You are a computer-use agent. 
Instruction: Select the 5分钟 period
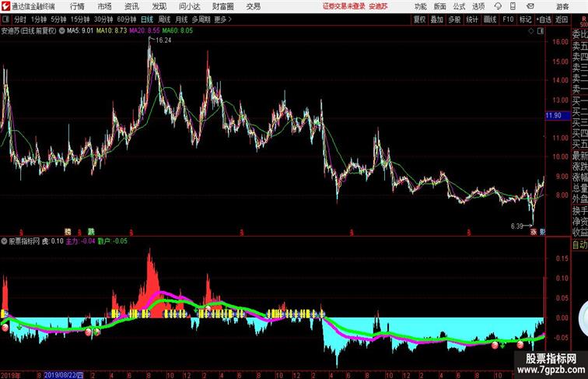[x=58, y=19]
